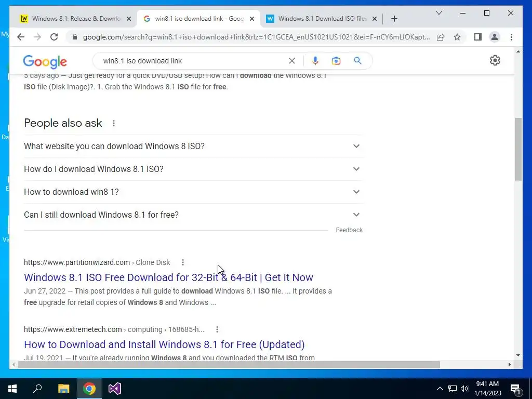Viewport: 532px width, 399px height.
Task: Open taskbar search magnifier
Action: pos(37,389)
